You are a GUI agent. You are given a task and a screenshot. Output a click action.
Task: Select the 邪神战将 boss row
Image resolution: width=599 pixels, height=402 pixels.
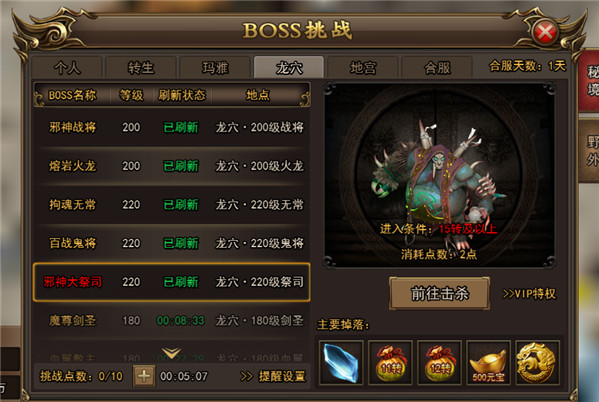172,127
